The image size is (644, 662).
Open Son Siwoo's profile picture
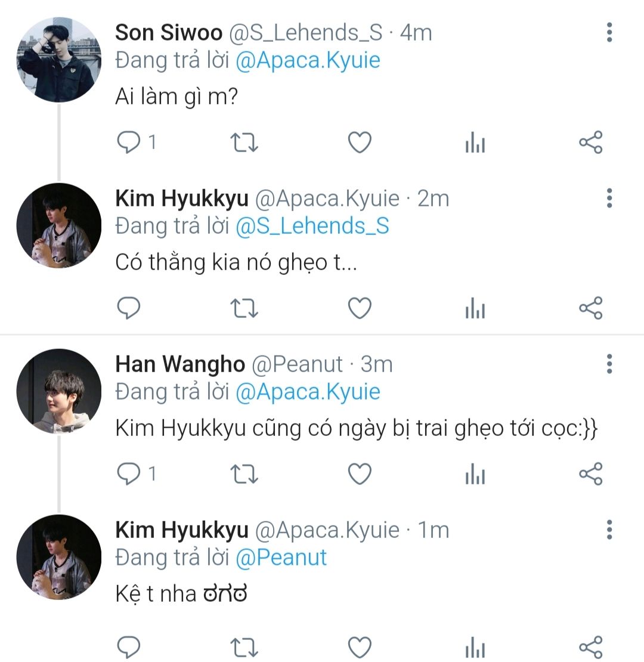tap(58, 60)
